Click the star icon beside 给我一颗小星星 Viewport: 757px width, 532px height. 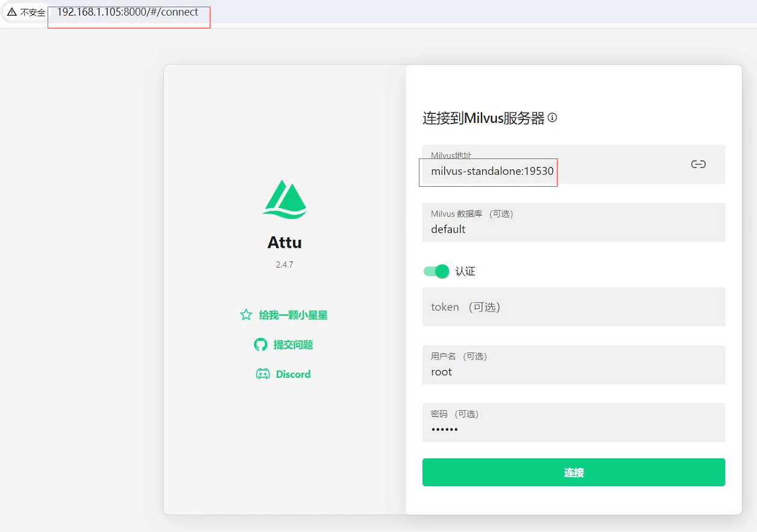[246, 315]
